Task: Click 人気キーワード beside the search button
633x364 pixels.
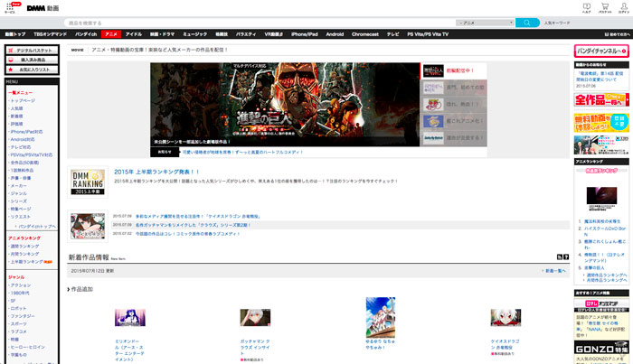Action: pyautogui.click(x=557, y=23)
